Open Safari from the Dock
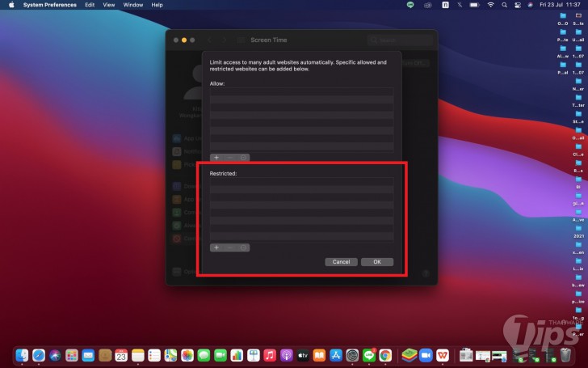 (x=39, y=355)
